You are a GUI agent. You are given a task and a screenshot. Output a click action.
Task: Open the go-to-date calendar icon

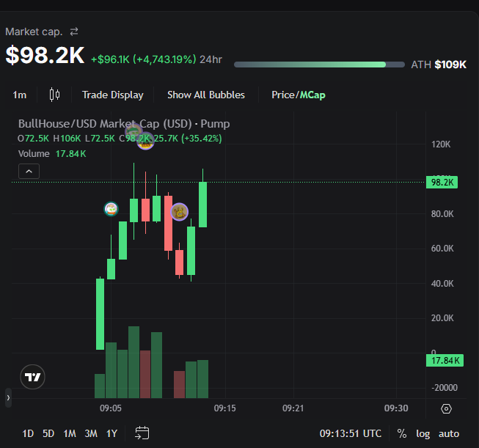tap(142, 433)
